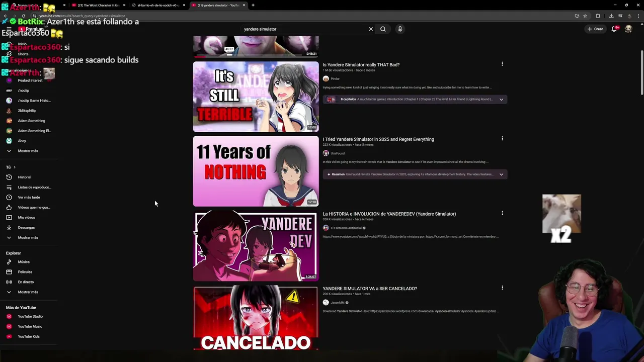Open En directo under Explorar
This screenshot has width=644, height=362.
pos(26,282)
